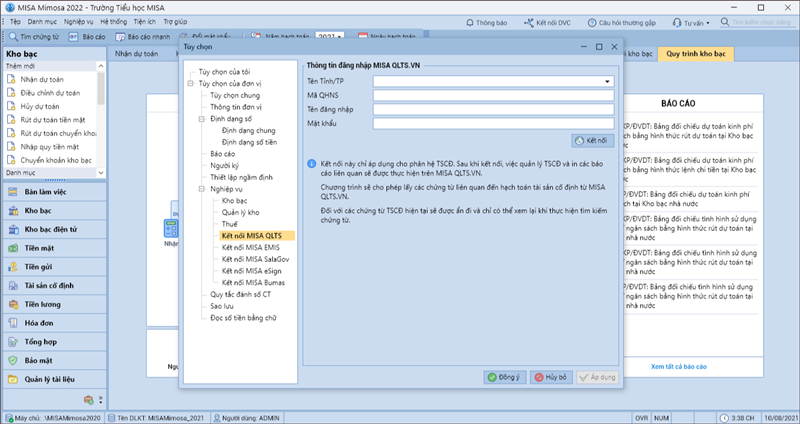Collapse the Định dạng số tree node

coord(203,119)
